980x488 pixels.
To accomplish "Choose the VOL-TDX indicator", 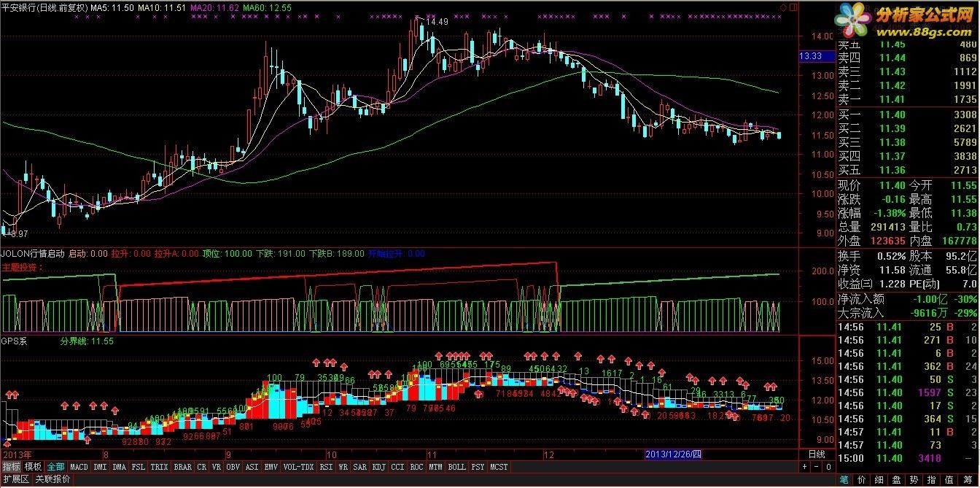I will pyautogui.click(x=298, y=467).
